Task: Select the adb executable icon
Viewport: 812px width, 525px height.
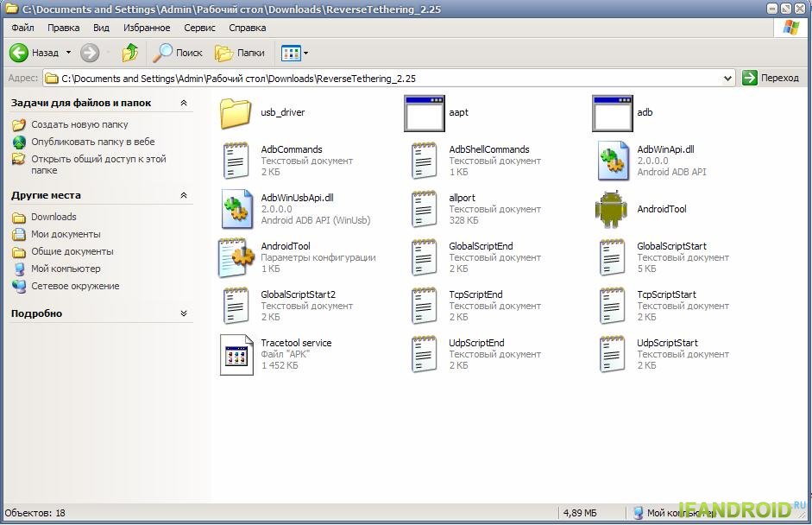Action: [x=612, y=113]
